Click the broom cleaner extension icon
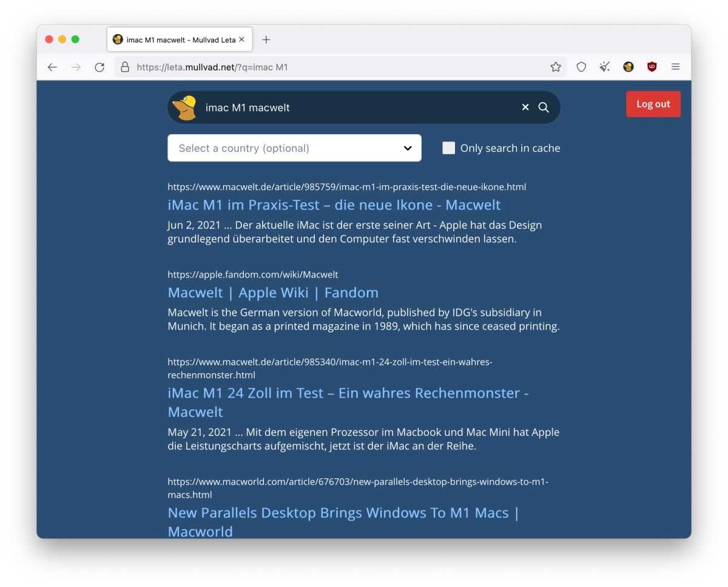Viewport: 728px width, 587px height. [x=605, y=67]
